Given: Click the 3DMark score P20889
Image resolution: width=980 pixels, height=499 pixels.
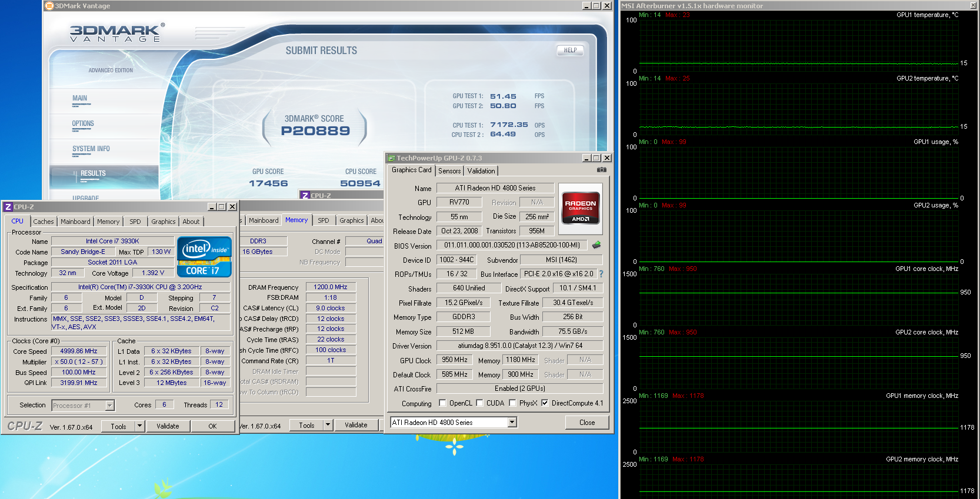Looking at the screenshot, I should (x=315, y=131).
